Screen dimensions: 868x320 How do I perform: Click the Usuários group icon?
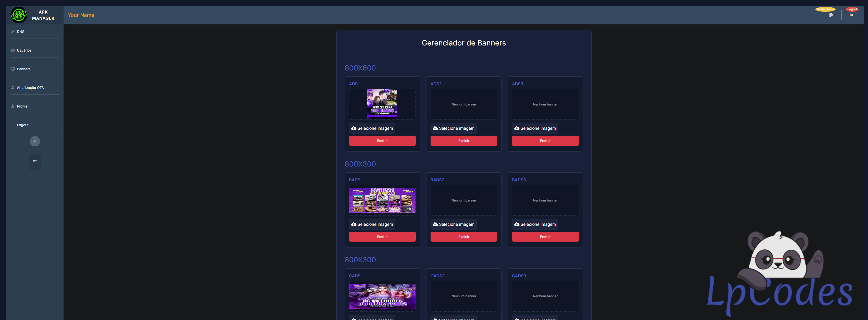[x=13, y=50]
